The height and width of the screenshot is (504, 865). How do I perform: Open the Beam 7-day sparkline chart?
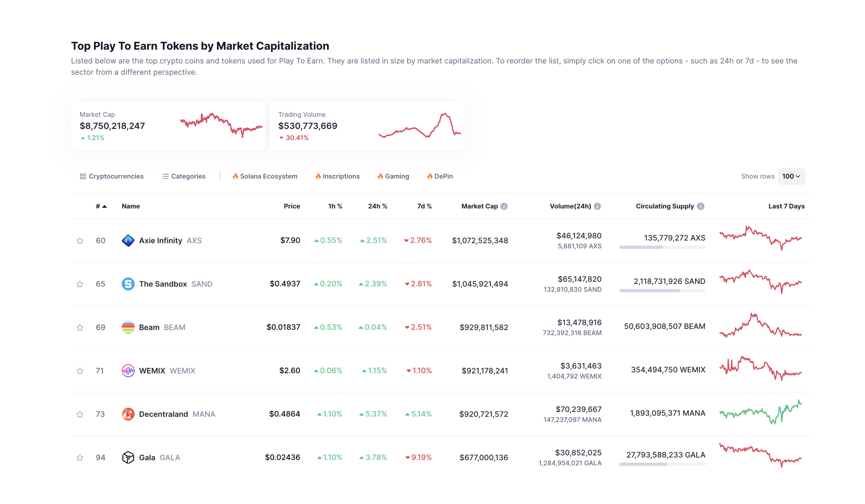761,325
